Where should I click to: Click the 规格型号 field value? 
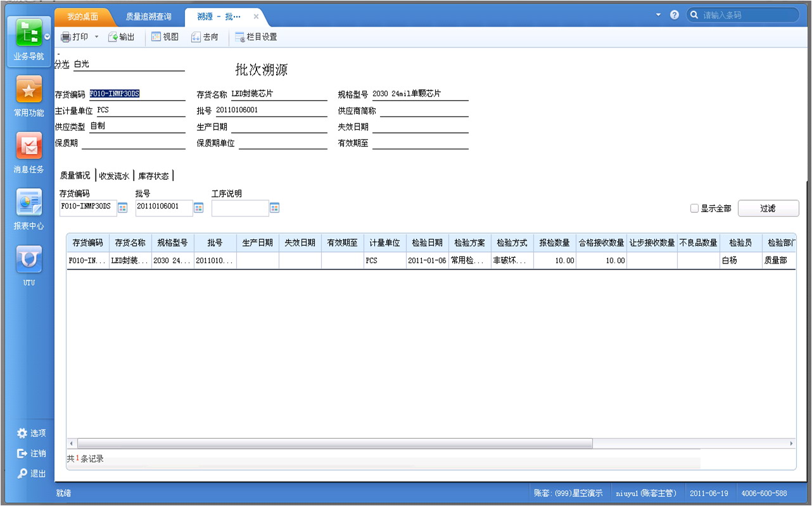(x=420, y=94)
